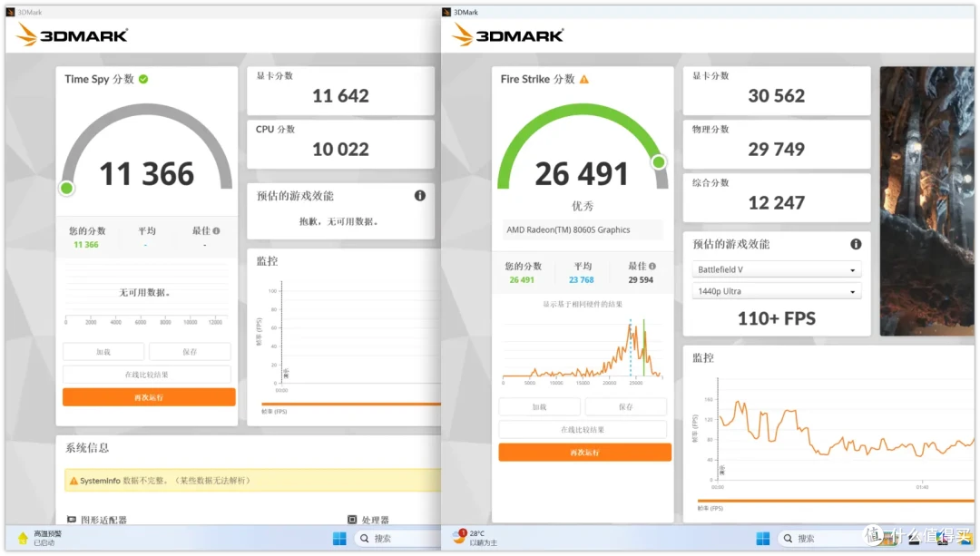The width and height of the screenshot is (980, 556).
Task: Click Time Spy CPU score 10 022
Action: click(x=340, y=150)
